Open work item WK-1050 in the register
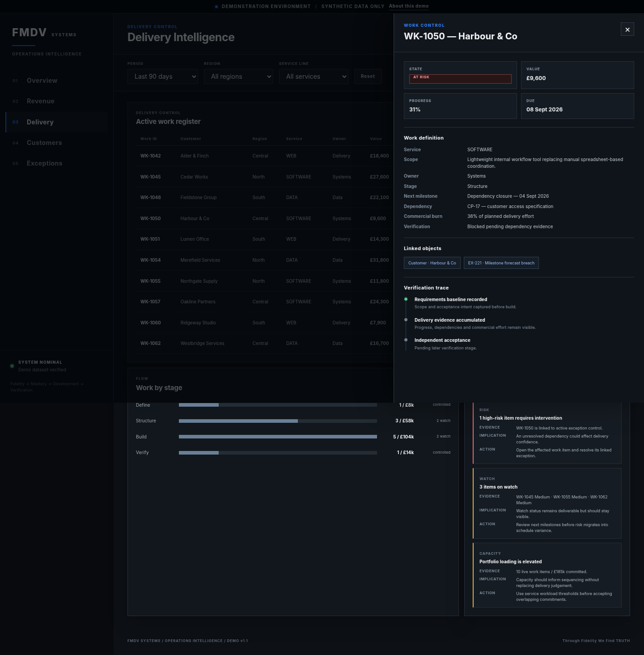This screenshot has height=655, width=644. [265, 218]
